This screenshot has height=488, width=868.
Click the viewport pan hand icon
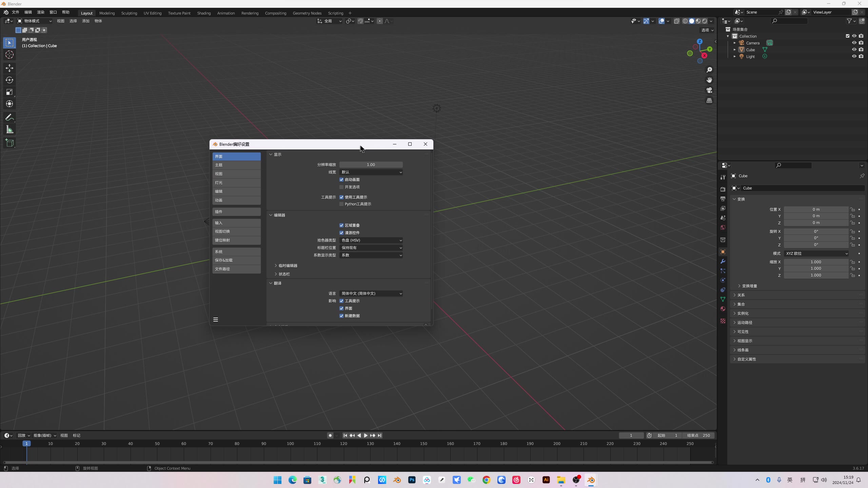pyautogui.click(x=709, y=80)
